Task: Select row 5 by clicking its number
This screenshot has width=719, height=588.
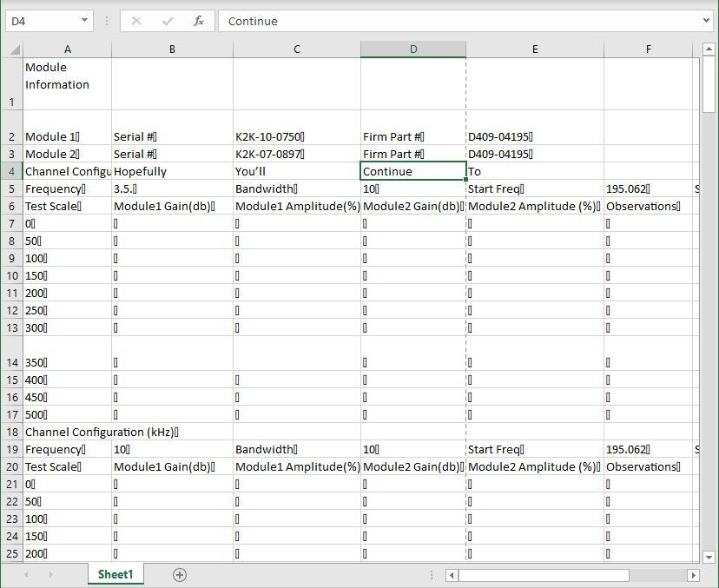Action: (x=11, y=188)
